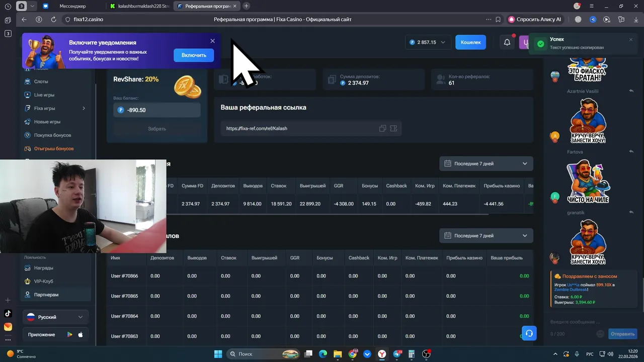Select the User #70864 row name
644x362 pixels.
(124, 316)
